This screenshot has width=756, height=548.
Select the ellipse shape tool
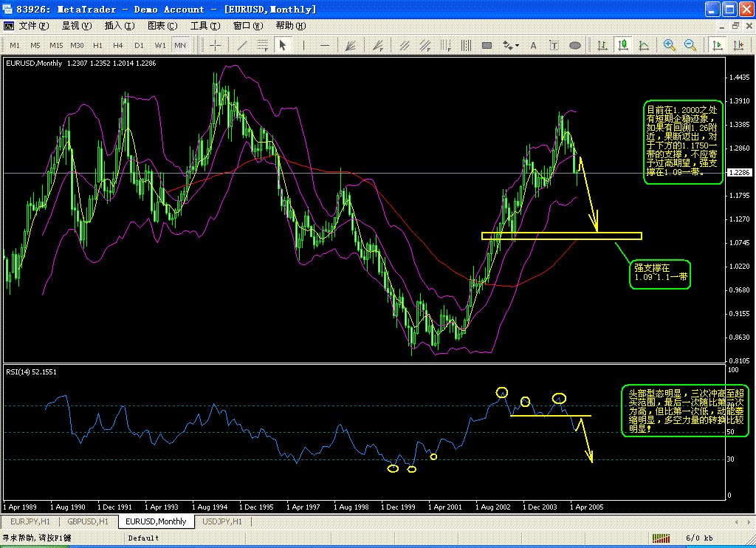(574, 45)
